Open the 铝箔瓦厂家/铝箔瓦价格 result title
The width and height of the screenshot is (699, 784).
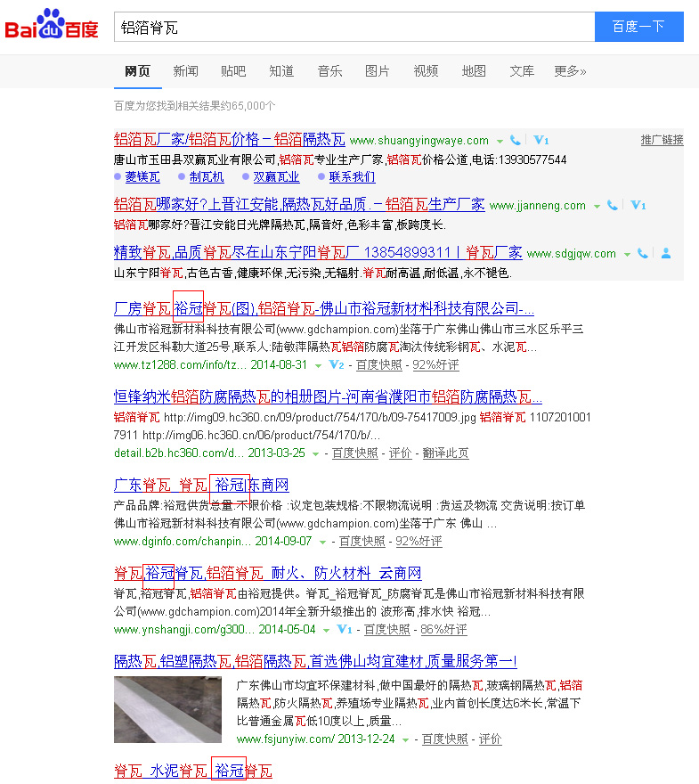(x=230, y=139)
